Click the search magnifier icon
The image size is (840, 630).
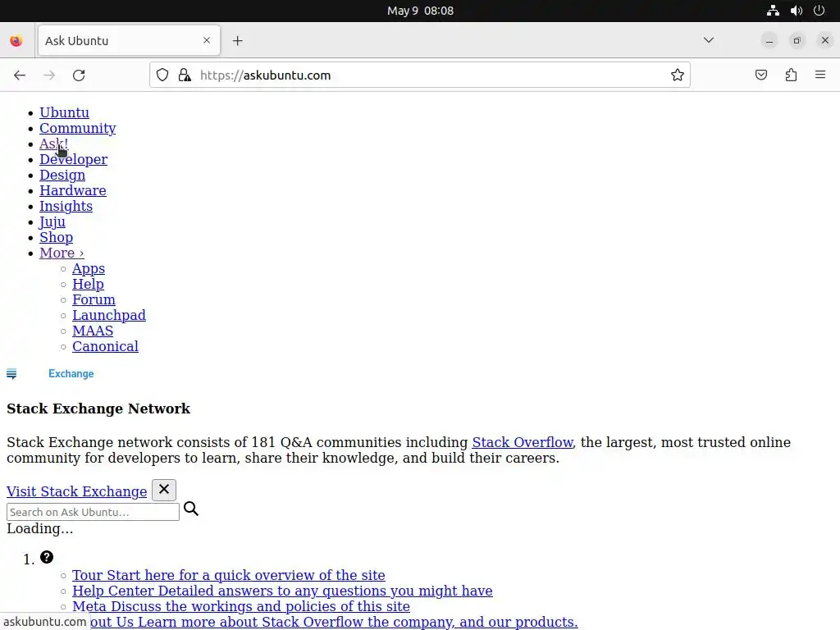191,509
